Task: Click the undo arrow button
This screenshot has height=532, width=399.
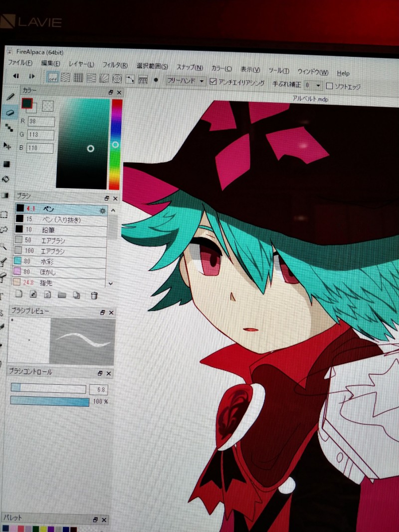Action: click(x=16, y=76)
